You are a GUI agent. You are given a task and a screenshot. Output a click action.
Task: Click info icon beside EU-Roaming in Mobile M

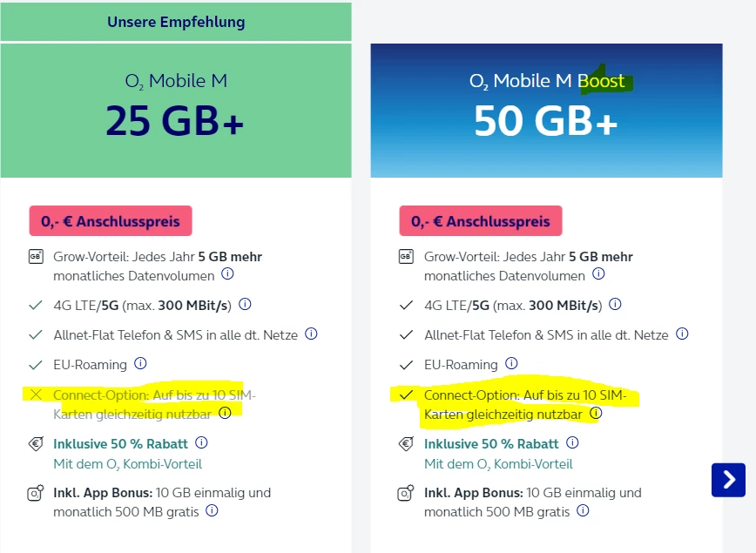[140, 364]
